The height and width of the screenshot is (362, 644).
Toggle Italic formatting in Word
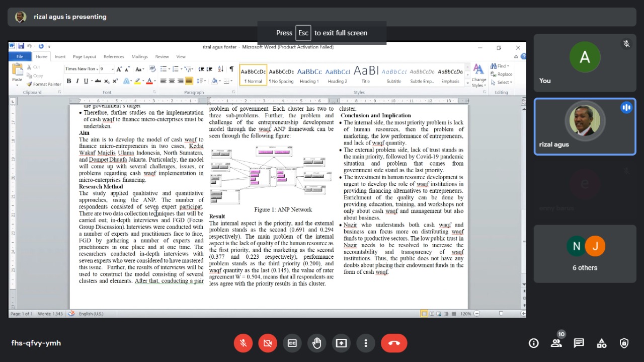[x=77, y=81]
